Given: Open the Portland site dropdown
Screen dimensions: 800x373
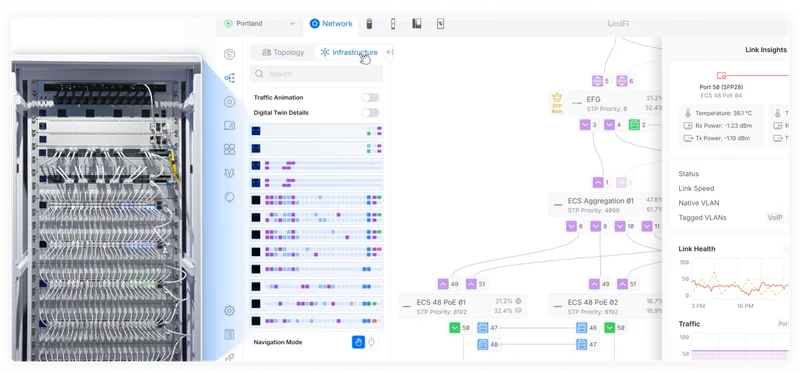Looking at the screenshot, I should click(x=260, y=23).
